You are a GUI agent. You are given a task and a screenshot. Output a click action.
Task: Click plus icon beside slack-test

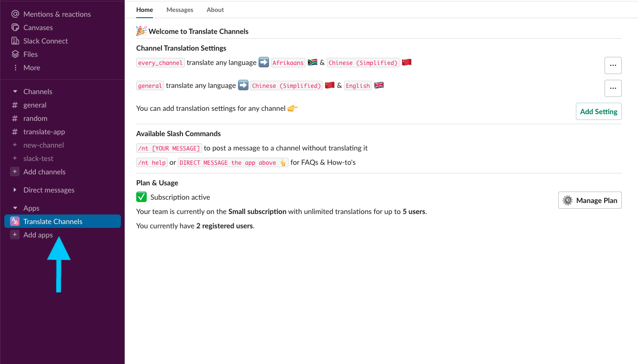click(14, 159)
